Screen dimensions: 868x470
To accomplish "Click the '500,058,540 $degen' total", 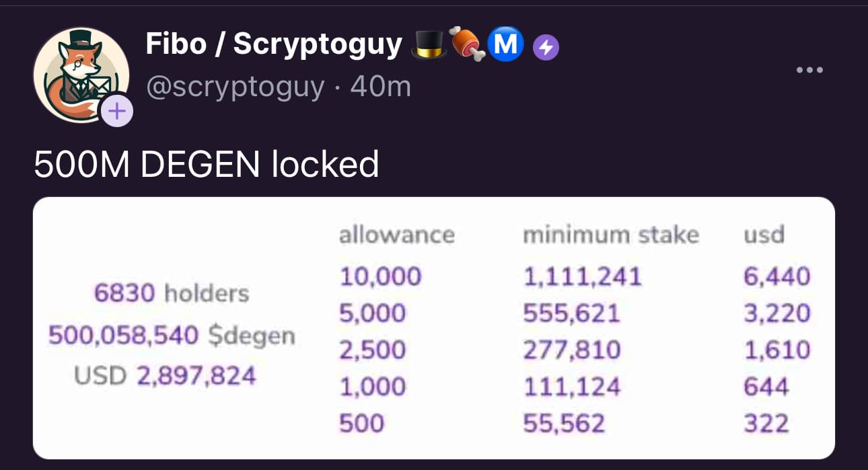I will (172, 335).
